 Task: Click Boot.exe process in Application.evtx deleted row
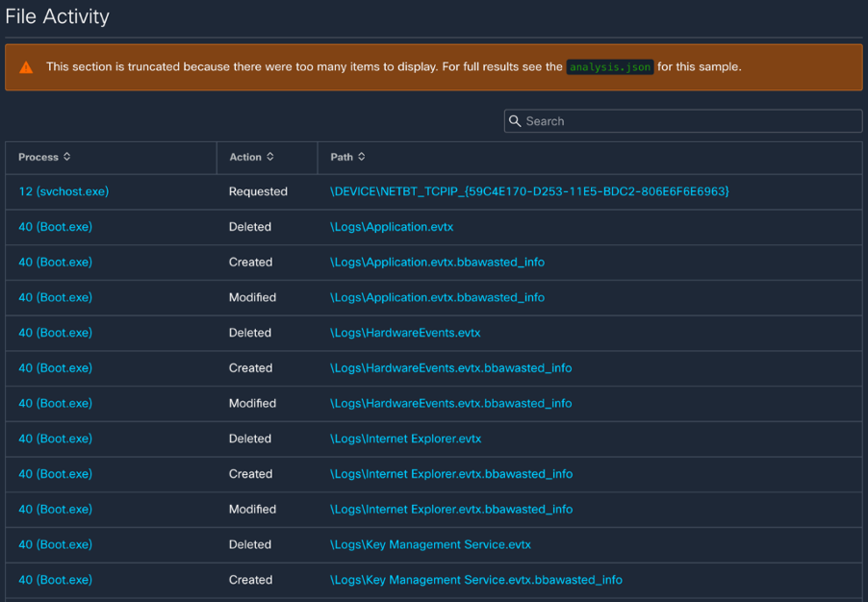(56, 227)
